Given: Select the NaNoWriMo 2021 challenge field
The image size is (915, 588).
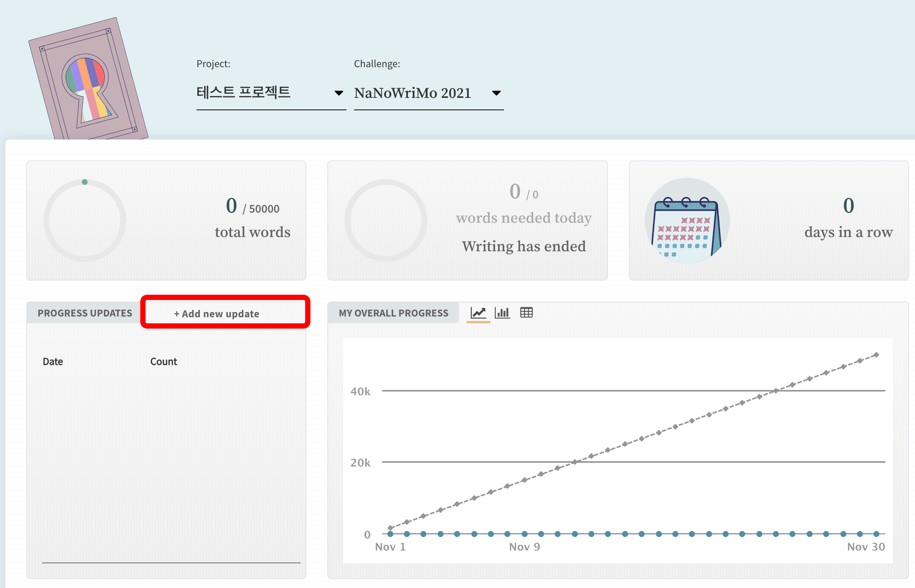Looking at the screenshot, I should (x=412, y=93).
